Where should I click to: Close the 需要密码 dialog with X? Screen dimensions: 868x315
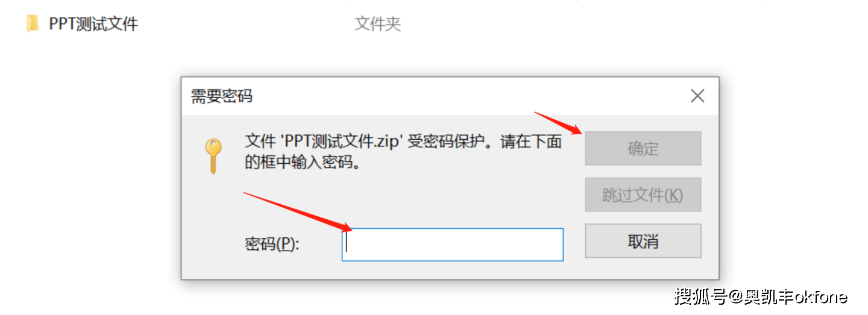pyautogui.click(x=697, y=96)
